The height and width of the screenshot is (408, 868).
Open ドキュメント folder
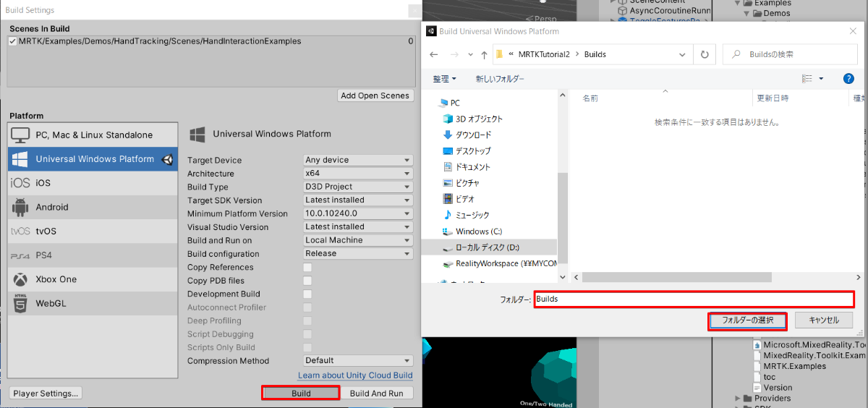point(467,166)
